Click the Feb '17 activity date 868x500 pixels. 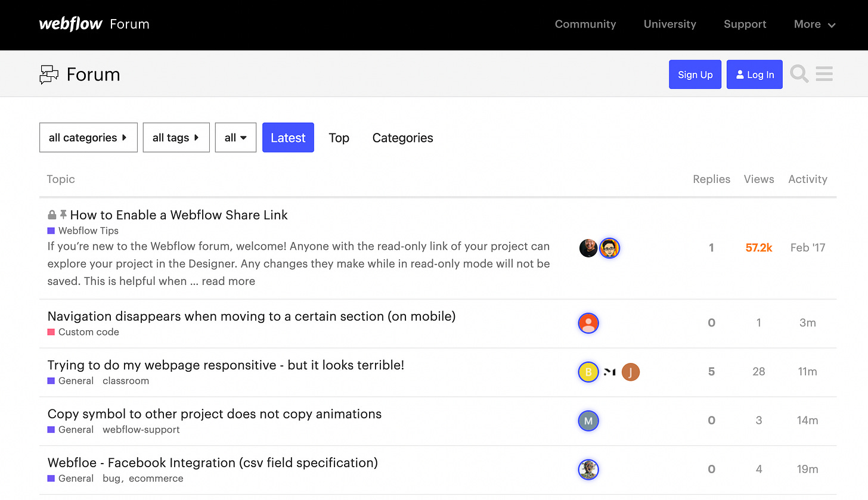(808, 248)
